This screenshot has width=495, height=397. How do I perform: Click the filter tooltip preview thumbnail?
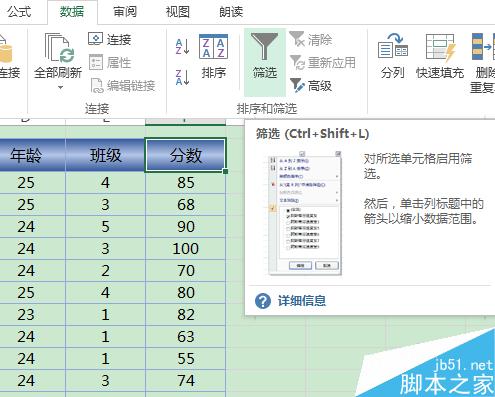pos(305,213)
